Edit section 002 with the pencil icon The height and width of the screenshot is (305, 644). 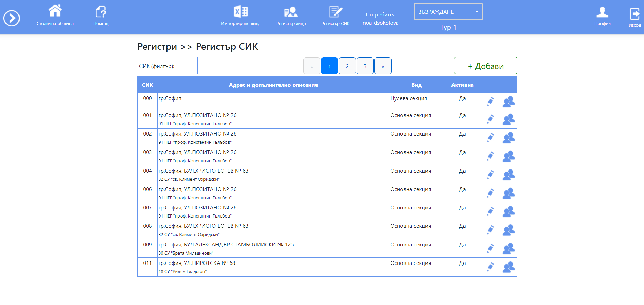tap(491, 138)
